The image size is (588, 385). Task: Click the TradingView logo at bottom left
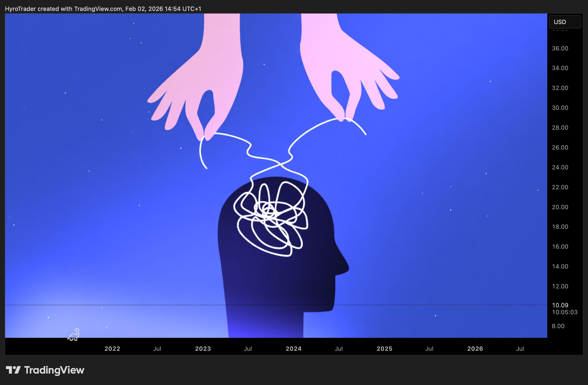pyautogui.click(x=45, y=370)
